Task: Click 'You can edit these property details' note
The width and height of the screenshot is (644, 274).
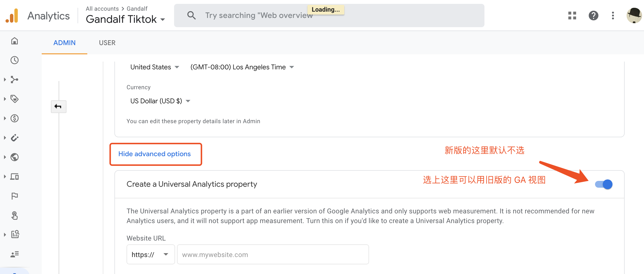Action: tap(193, 121)
